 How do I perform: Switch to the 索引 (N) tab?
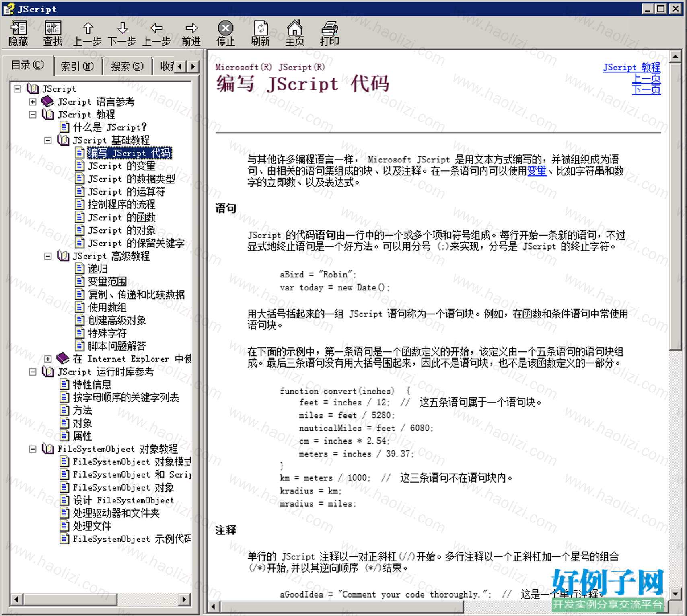(x=77, y=66)
